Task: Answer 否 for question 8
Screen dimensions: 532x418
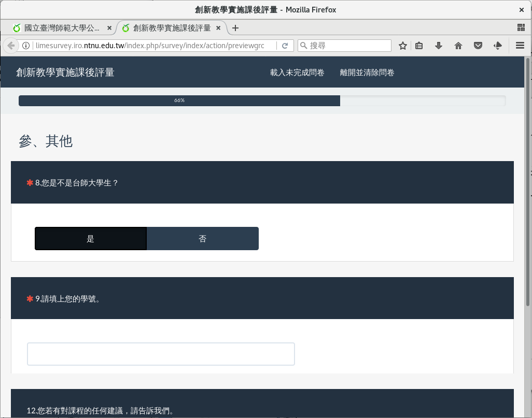Action: pos(203,239)
